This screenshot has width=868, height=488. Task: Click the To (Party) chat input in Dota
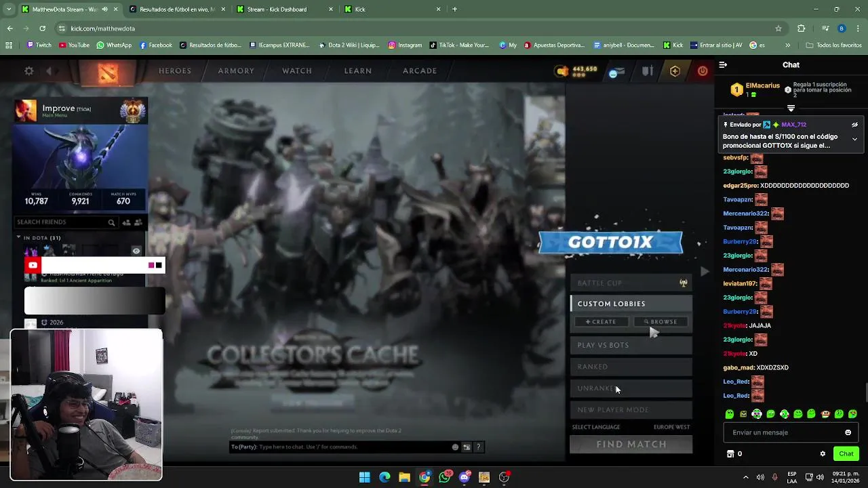pos(339,447)
